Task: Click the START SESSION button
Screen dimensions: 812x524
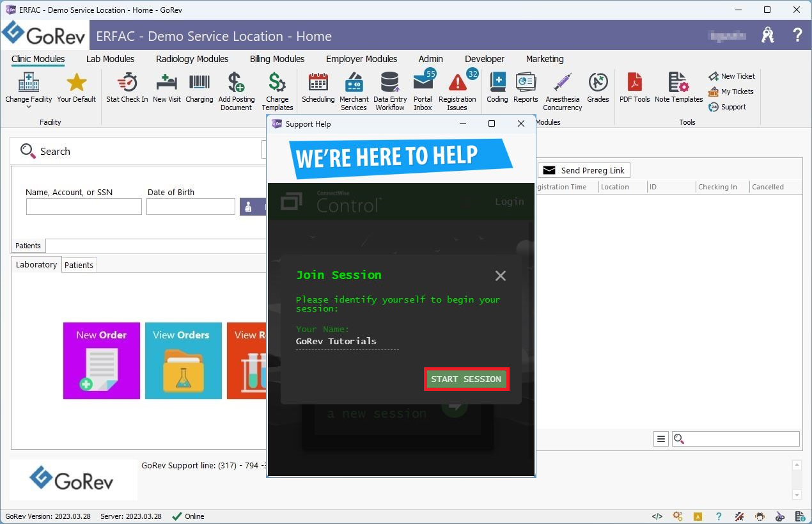Action: (x=466, y=379)
